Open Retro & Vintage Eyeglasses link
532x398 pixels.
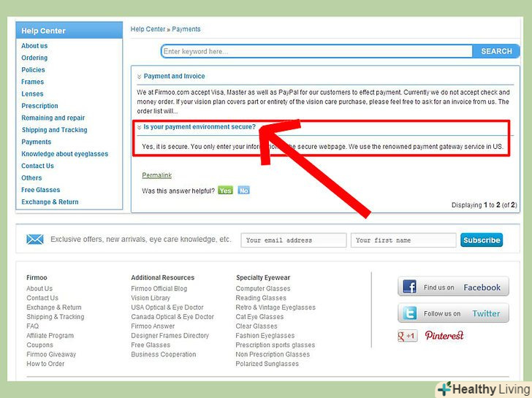pyautogui.click(x=275, y=307)
